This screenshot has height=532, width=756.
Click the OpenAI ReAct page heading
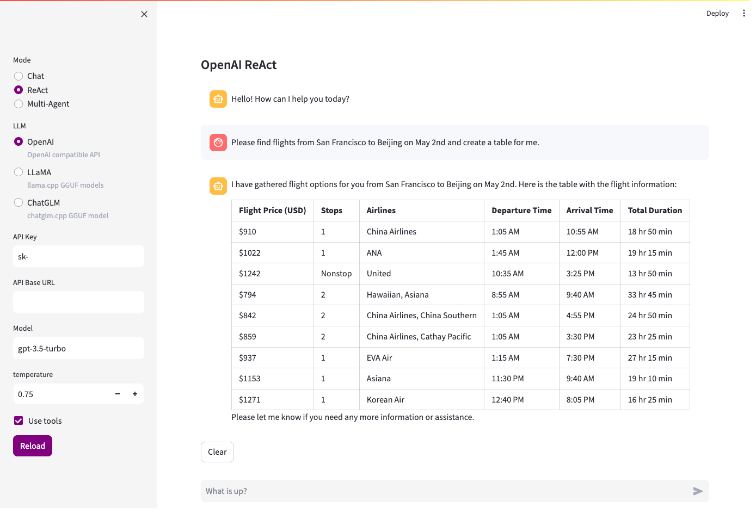click(238, 65)
